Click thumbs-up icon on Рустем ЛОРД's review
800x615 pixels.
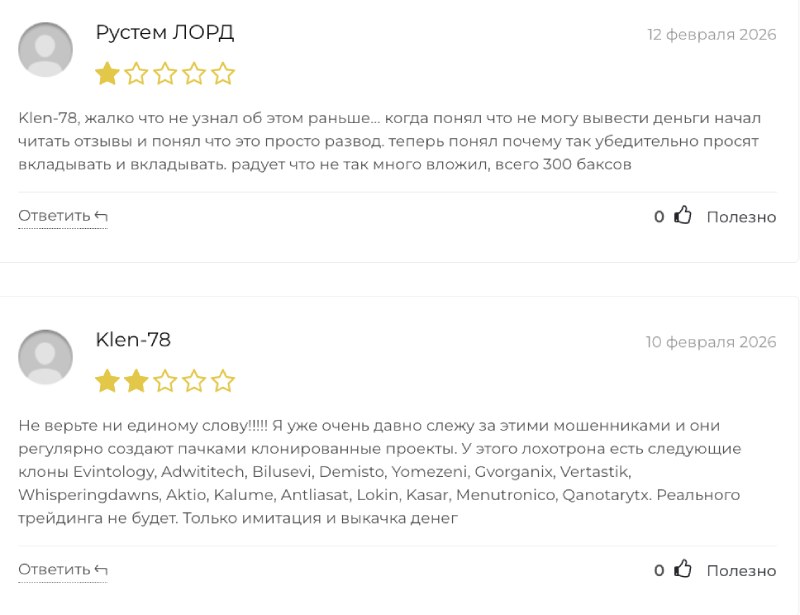[x=683, y=215]
